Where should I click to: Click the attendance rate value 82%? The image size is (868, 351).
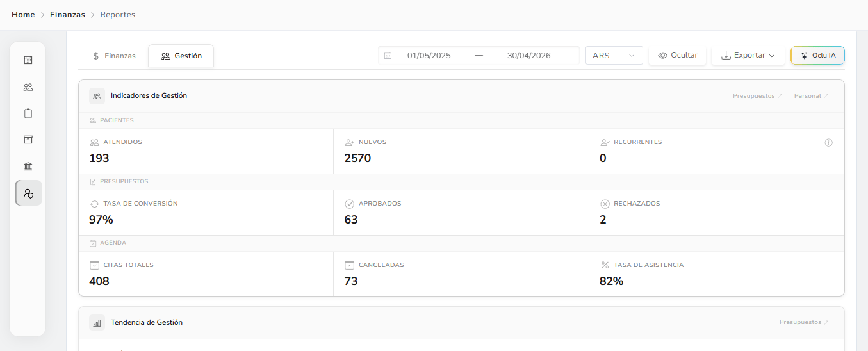[x=612, y=281]
